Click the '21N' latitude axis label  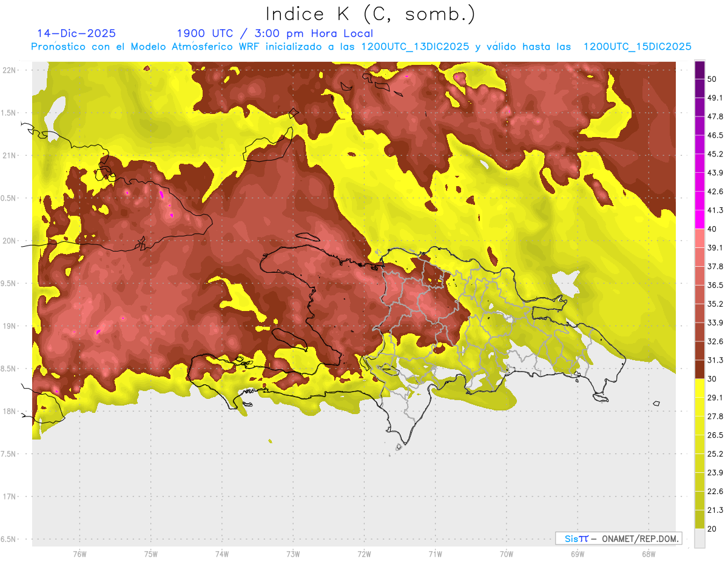[10, 155]
